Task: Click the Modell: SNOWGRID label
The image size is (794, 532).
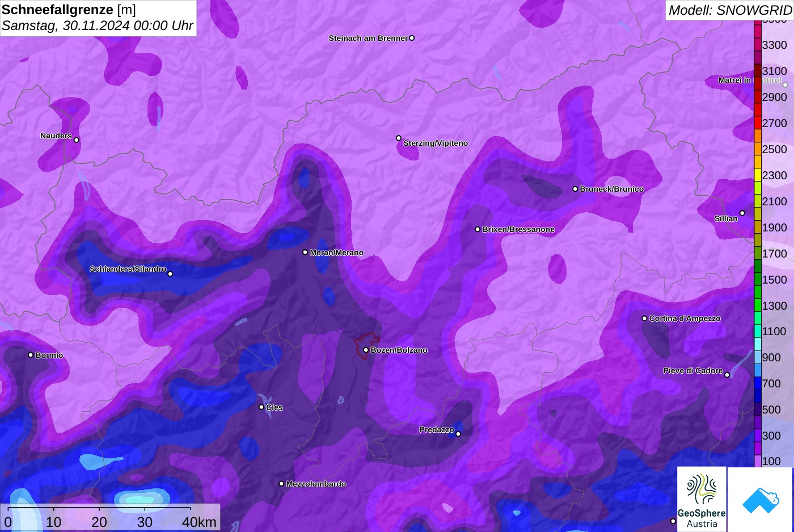Action: click(x=730, y=10)
